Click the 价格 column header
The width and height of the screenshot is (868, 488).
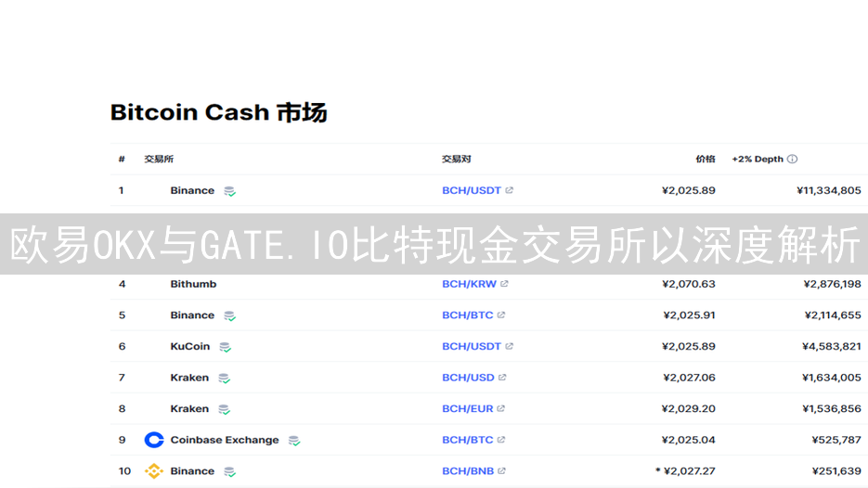click(706, 160)
